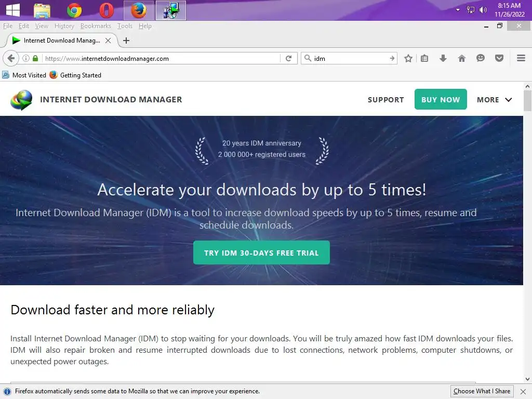Open the Getting Started bookmark
The image size is (532, 399).
[75, 75]
